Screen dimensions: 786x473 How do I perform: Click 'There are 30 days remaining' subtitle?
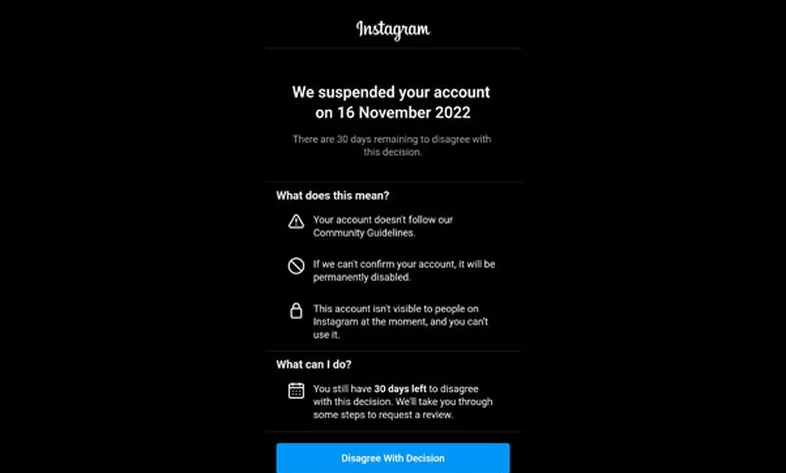[x=392, y=146]
